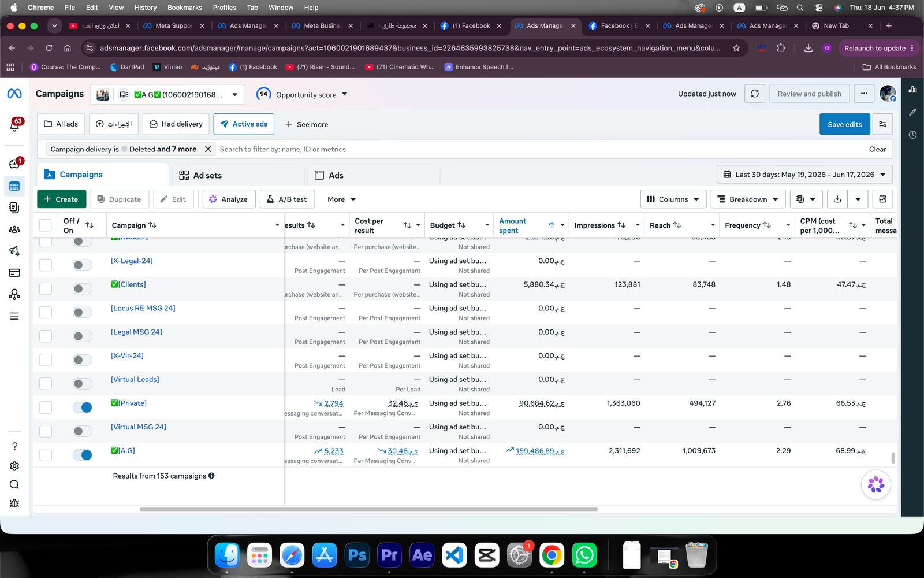This screenshot has width=924, height=578.
Task: Turn on the [Clients] campaign toggle
Action: tap(83, 289)
